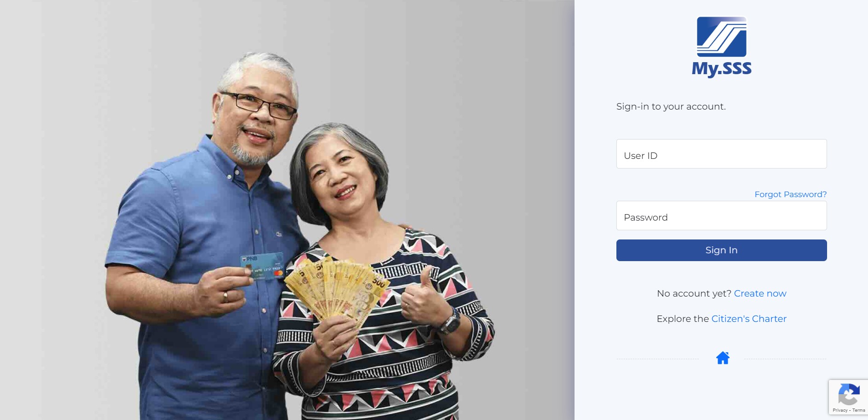The width and height of the screenshot is (868, 420).
Task: Click the wristwatch on the woman's arm
Action: click(x=449, y=321)
